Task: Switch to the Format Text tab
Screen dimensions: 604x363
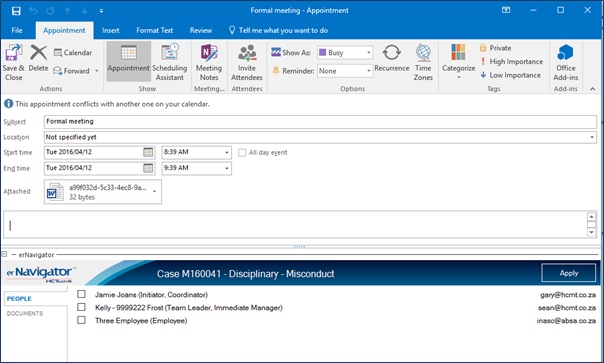Action: coord(154,30)
